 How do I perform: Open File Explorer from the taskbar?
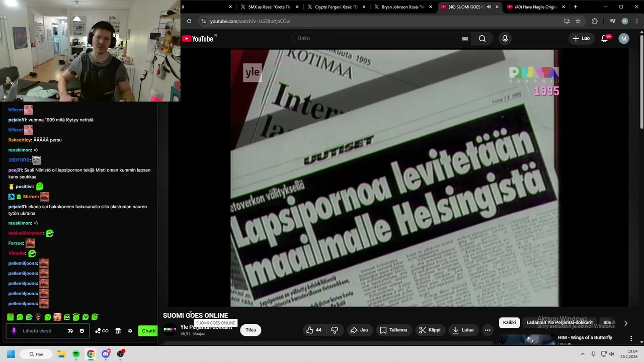pyautogui.click(x=61, y=354)
